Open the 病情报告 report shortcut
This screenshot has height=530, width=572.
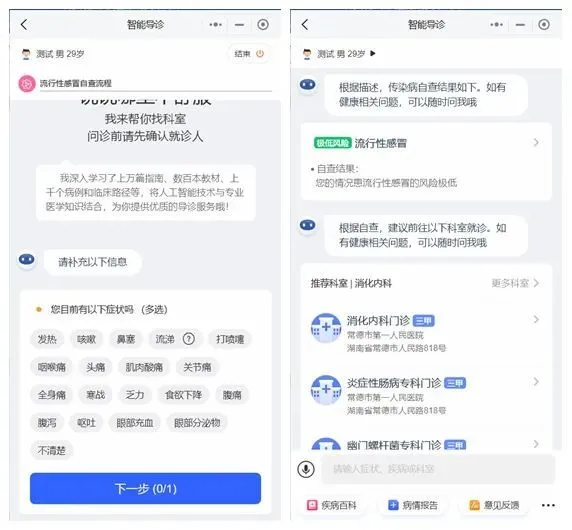413,505
